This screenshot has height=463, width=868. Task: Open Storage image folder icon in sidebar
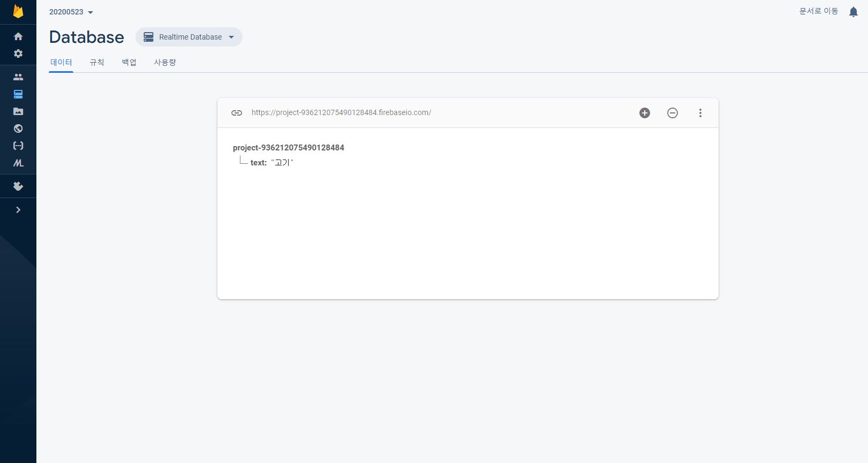(x=18, y=111)
